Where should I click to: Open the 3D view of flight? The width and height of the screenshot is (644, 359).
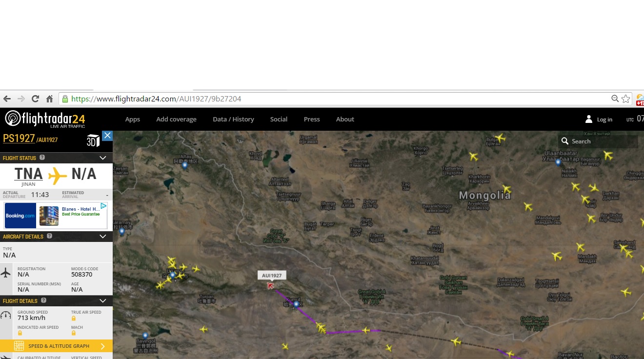click(93, 140)
